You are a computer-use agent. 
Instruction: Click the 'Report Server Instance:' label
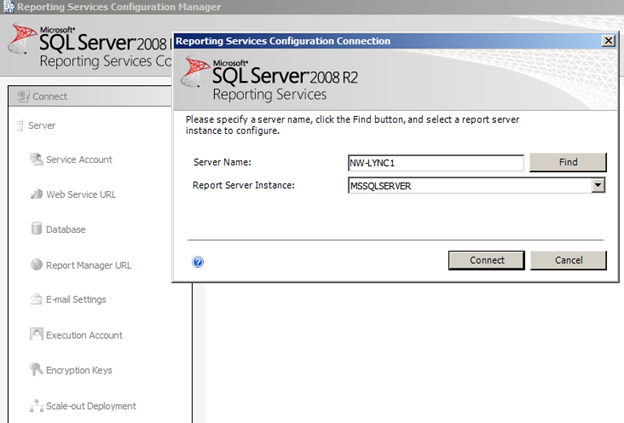coord(244,185)
